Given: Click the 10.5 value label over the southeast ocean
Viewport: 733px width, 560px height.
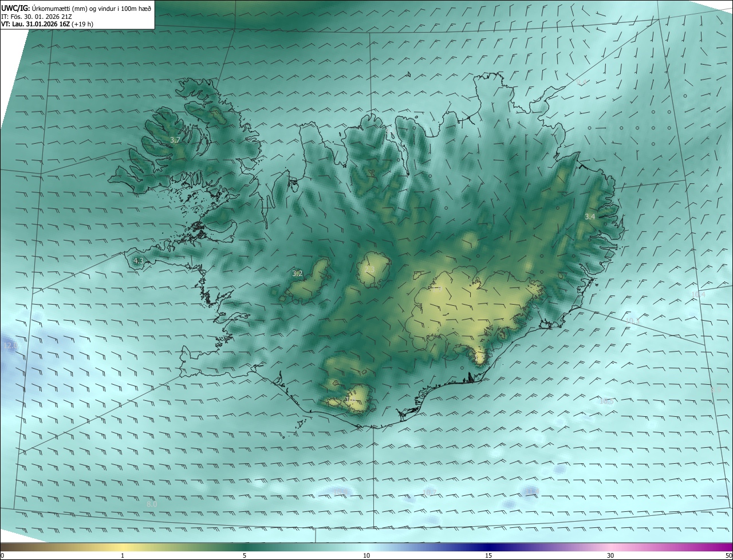Looking at the screenshot, I should 606,401.
